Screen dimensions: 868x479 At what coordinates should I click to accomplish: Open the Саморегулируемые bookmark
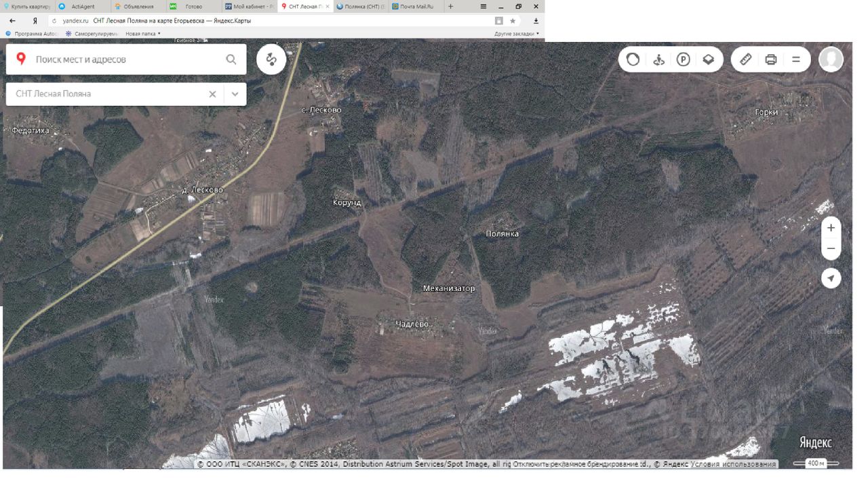(x=92, y=33)
